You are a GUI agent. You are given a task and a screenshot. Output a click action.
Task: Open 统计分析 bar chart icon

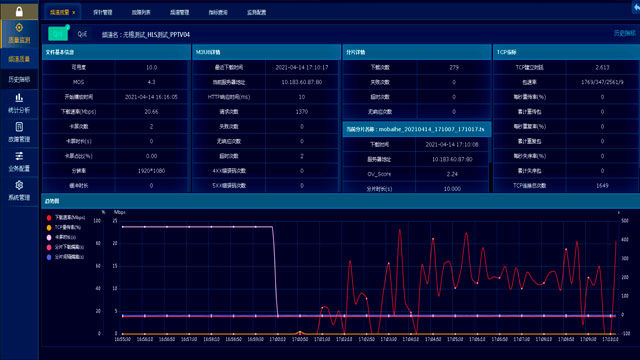tap(19, 98)
